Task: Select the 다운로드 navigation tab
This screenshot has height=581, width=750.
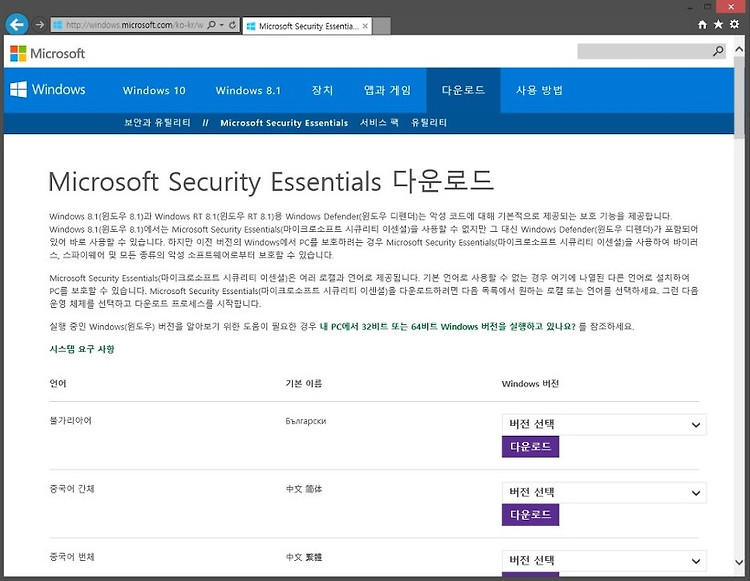Action: (x=463, y=90)
